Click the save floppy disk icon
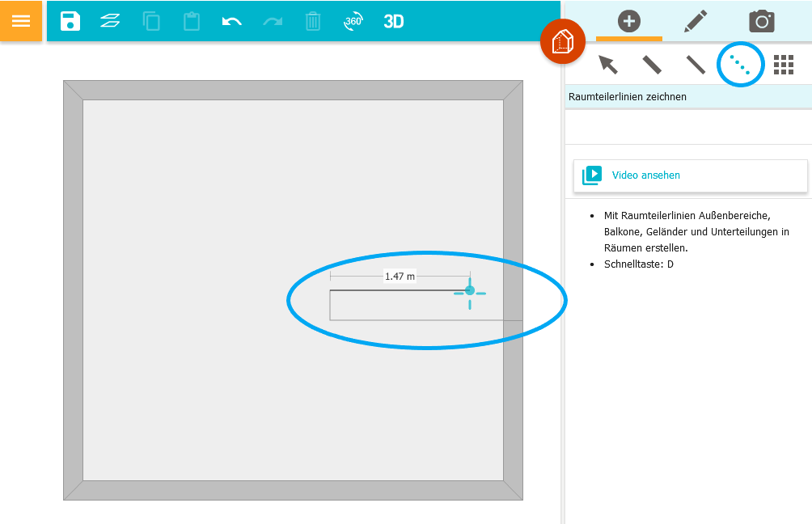Image resolution: width=812 pixels, height=524 pixels. click(70, 21)
